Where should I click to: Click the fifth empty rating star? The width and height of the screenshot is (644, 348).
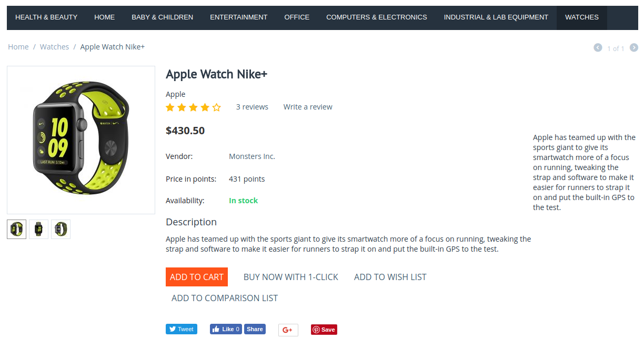coord(216,107)
